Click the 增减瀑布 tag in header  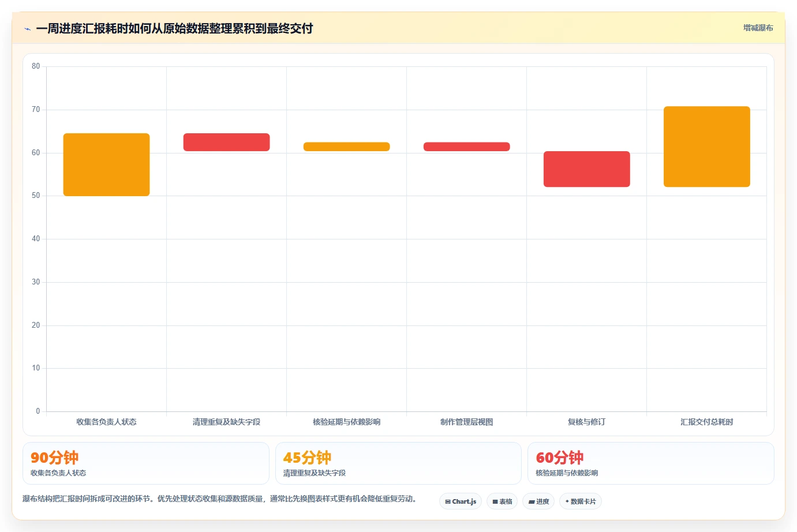pyautogui.click(x=758, y=28)
